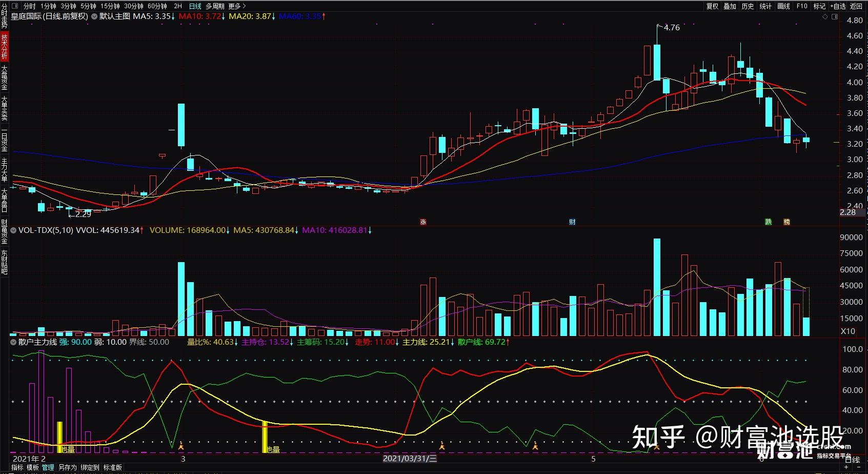Expand the 更多 timeframe options
The height and width of the screenshot is (474, 868).
237,6
